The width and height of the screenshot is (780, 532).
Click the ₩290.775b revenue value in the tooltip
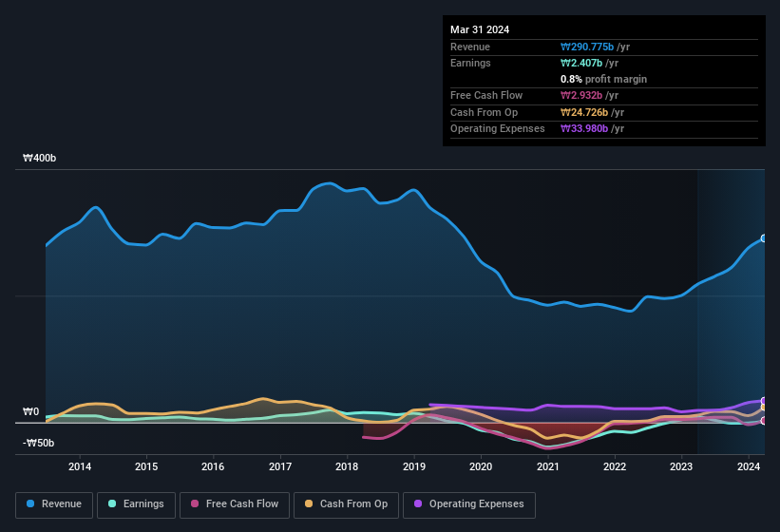point(586,47)
